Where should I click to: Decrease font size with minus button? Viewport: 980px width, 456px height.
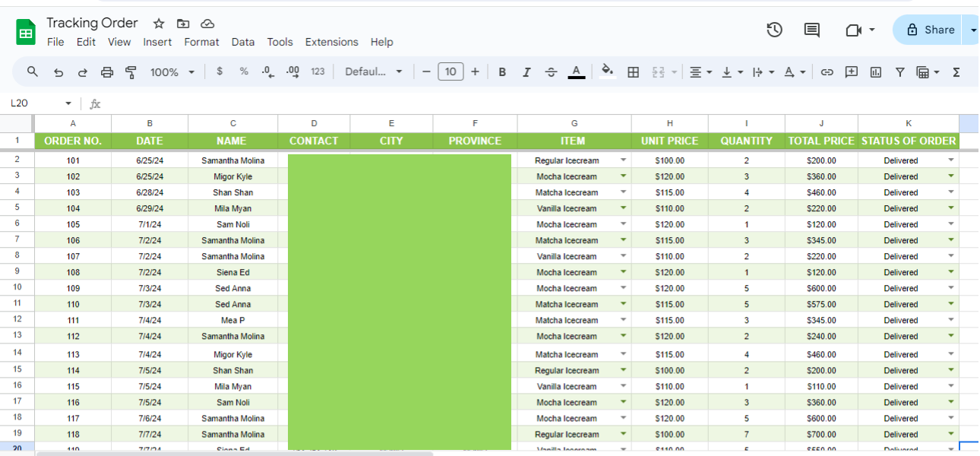(x=426, y=71)
